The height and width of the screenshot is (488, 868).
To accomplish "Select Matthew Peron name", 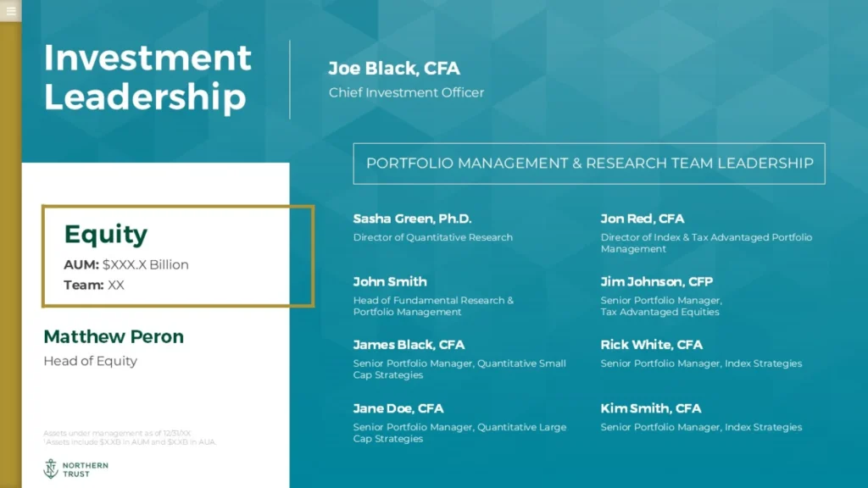I will tap(114, 336).
